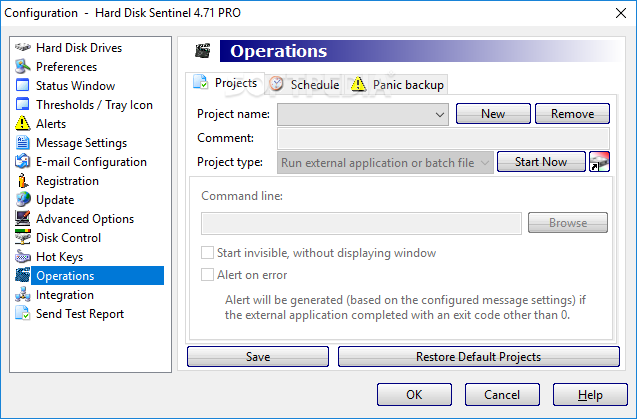This screenshot has width=637, height=419.
Task: Close the Configuration window
Action: [x=621, y=13]
